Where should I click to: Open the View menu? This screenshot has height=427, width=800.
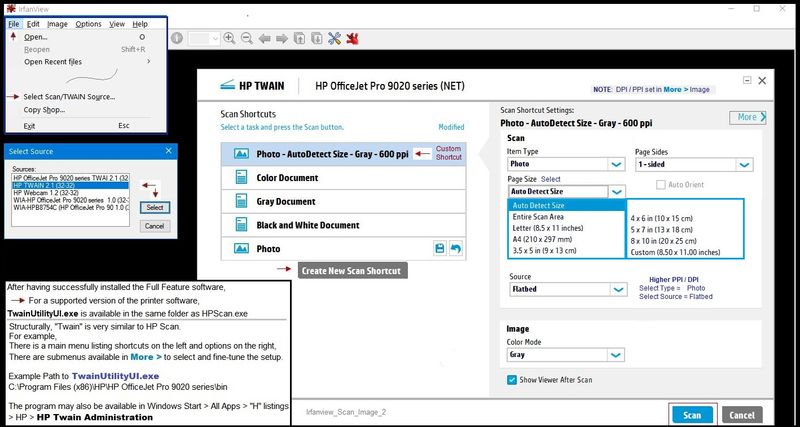(117, 24)
